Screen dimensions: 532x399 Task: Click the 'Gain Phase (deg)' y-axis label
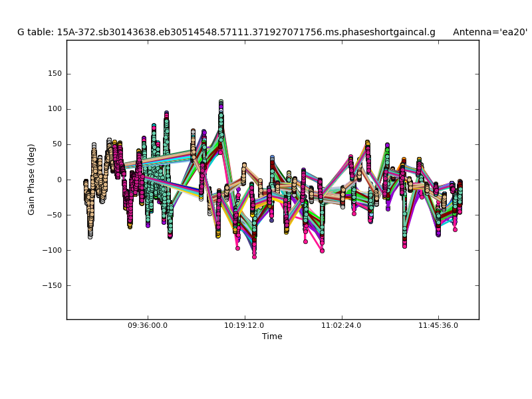point(31,180)
